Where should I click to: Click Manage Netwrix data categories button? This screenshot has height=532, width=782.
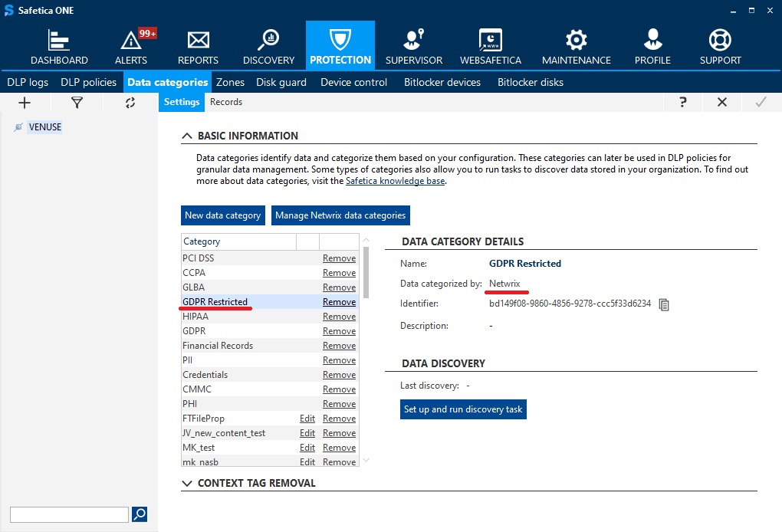pyautogui.click(x=340, y=215)
